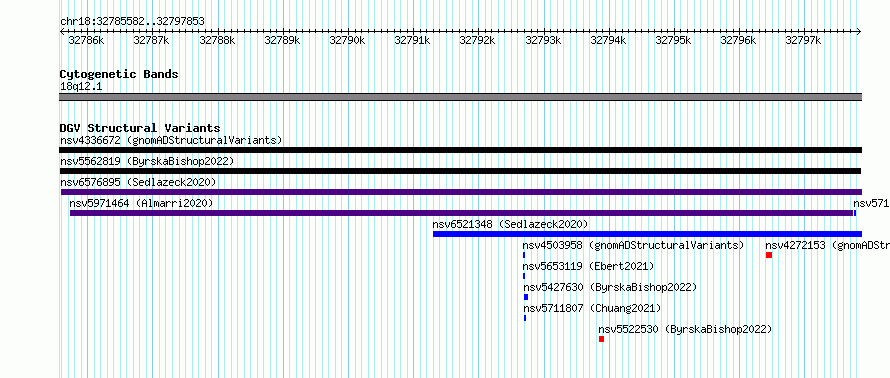
Task: Click ruler position 32789k
Action: pos(283,41)
